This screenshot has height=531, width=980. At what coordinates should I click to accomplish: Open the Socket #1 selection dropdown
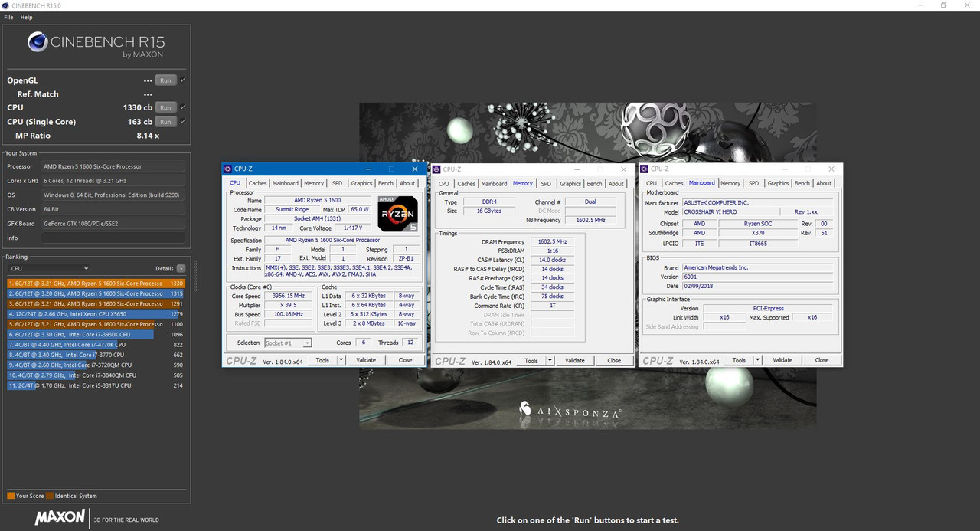(288, 343)
